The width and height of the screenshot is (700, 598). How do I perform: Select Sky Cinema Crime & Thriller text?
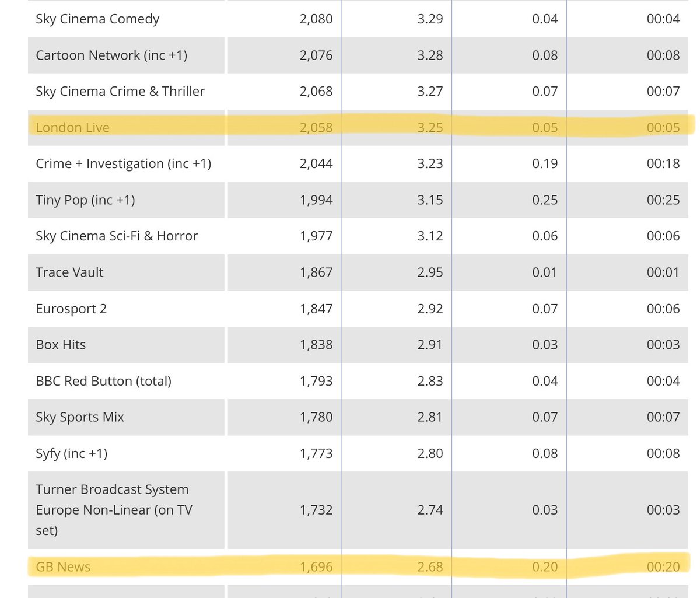[120, 92]
